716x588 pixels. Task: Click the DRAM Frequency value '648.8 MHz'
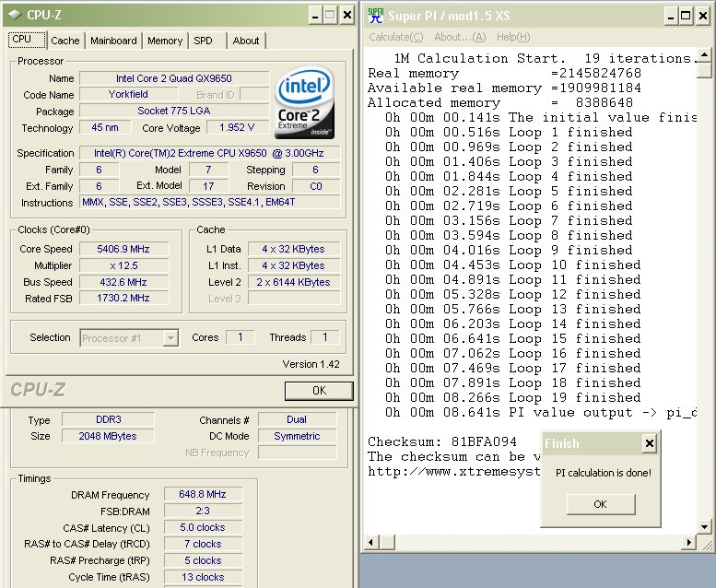click(x=203, y=494)
